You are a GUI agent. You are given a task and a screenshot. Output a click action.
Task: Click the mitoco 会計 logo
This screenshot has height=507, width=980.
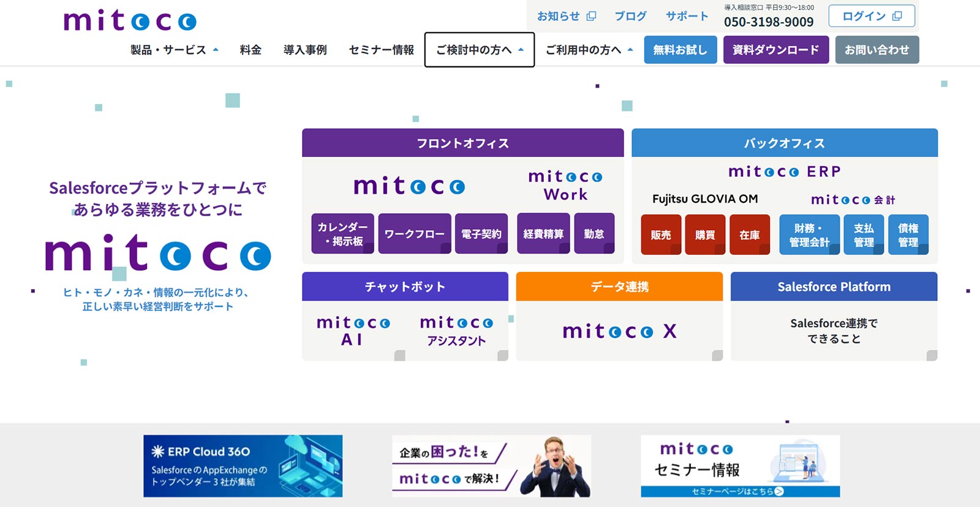coord(853,200)
